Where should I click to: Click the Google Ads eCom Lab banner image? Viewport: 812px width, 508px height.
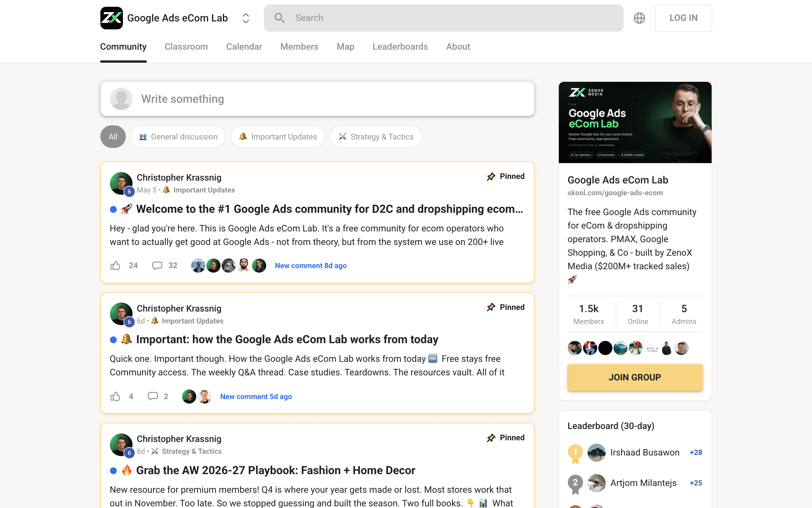pos(635,123)
